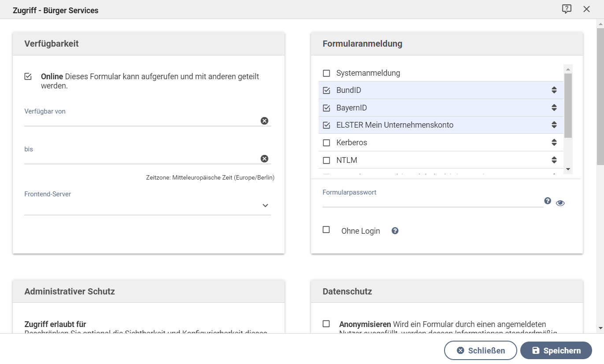604x364 pixels.
Task: Show help next to Ohne Login
Action: pyautogui.click(x=395, y=230)
